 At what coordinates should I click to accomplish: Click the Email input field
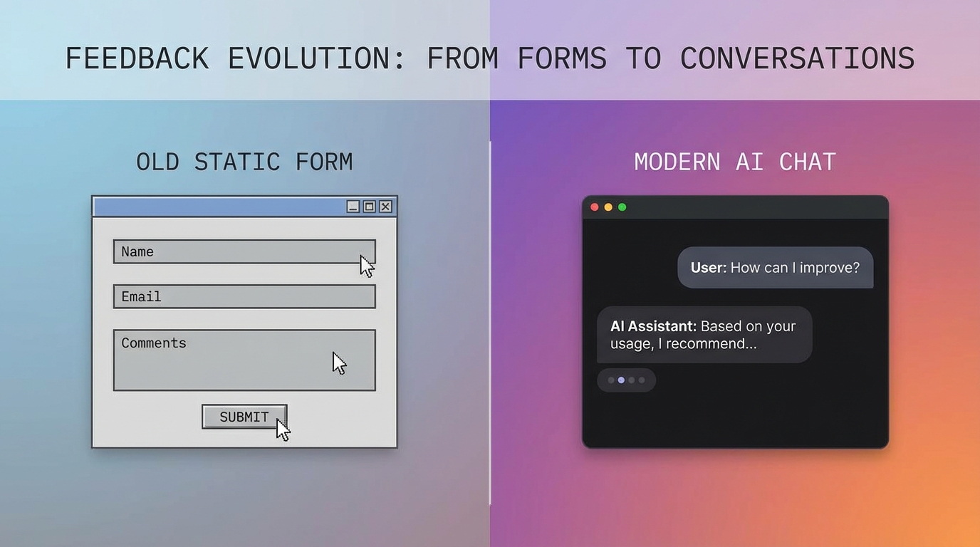coord(244,296)
